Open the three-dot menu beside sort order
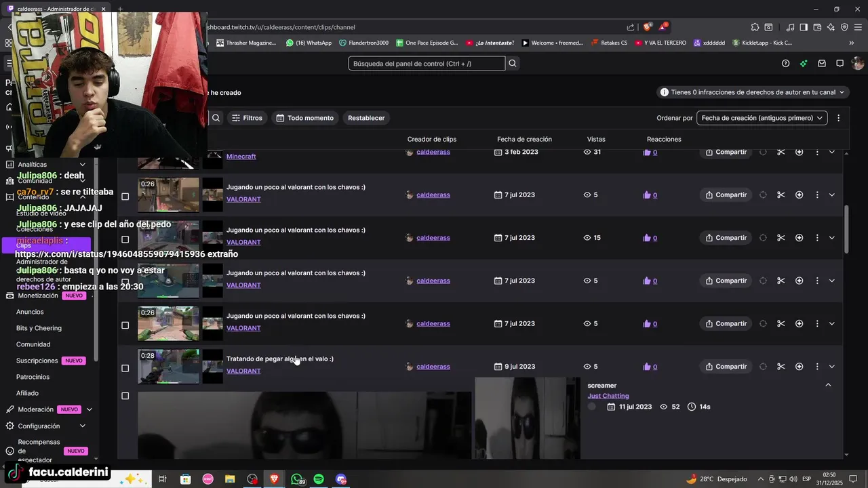 [838, 118]
